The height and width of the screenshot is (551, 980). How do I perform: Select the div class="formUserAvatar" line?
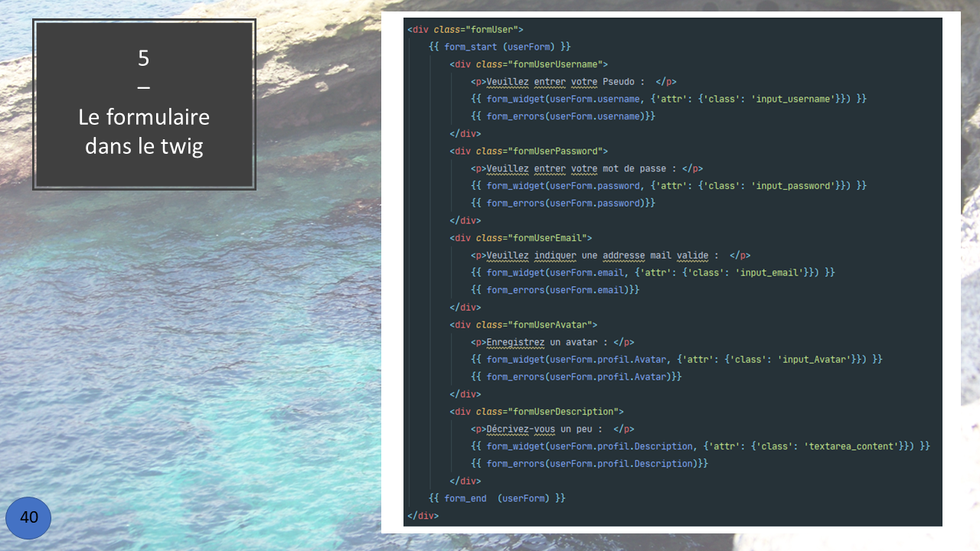tap(523, 324)
